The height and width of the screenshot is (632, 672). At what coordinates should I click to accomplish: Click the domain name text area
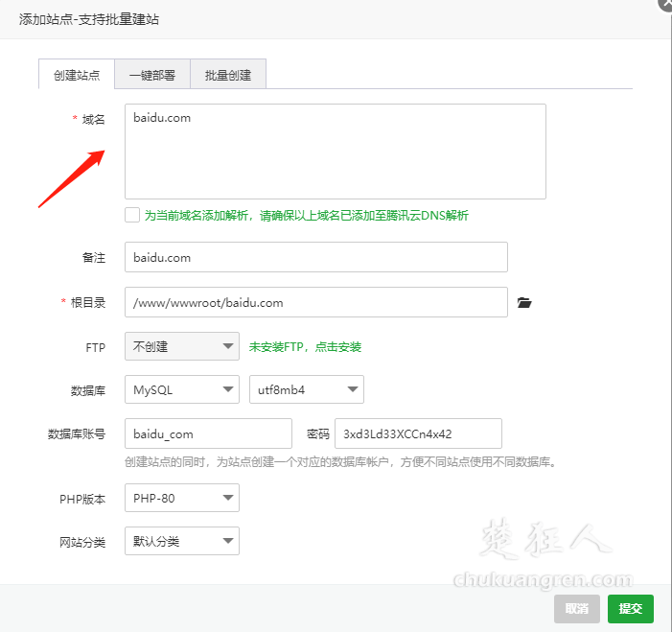[x=335, y=152]
